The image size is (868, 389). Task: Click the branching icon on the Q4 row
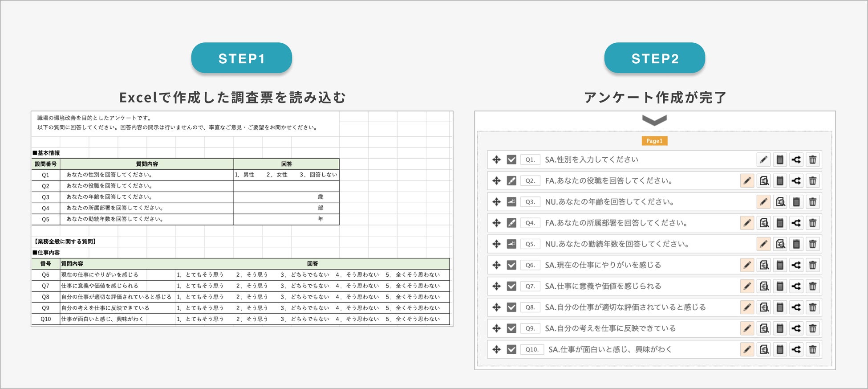796,223
